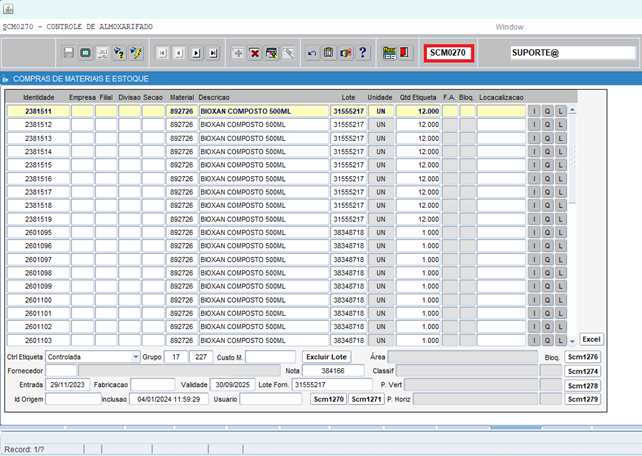Click the Fornecedor code input field

coord(61,371)
